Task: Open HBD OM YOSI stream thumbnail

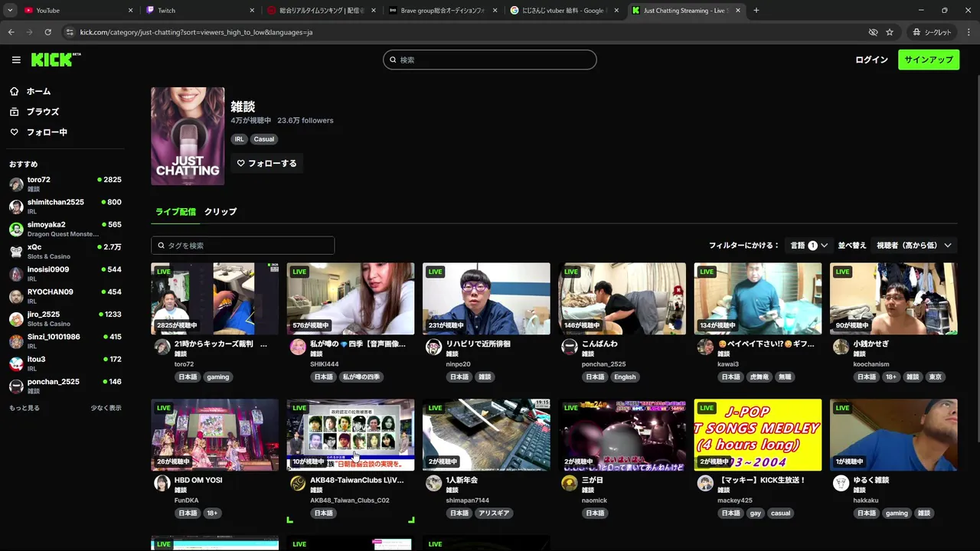Action: tap(215, 435)
